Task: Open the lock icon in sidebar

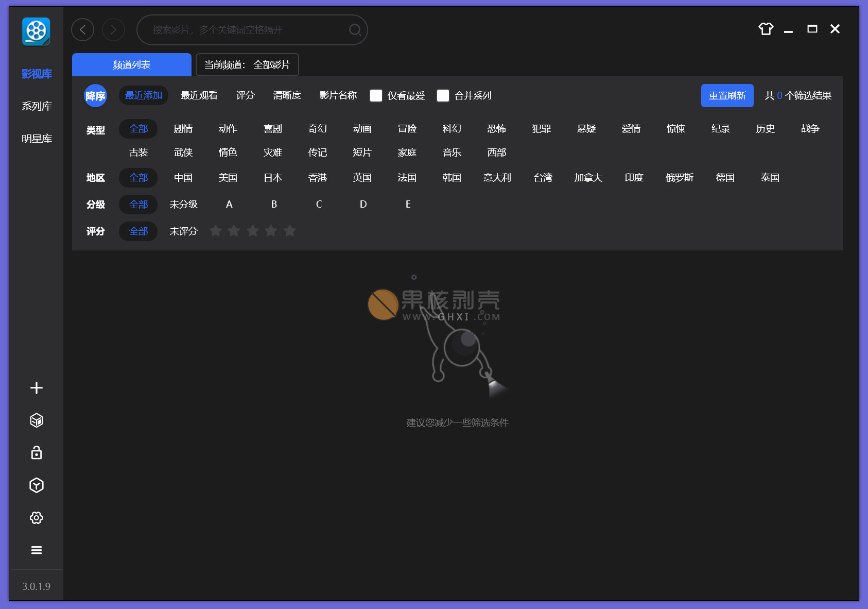Action: pyautogui.click(x=36, y=453)
